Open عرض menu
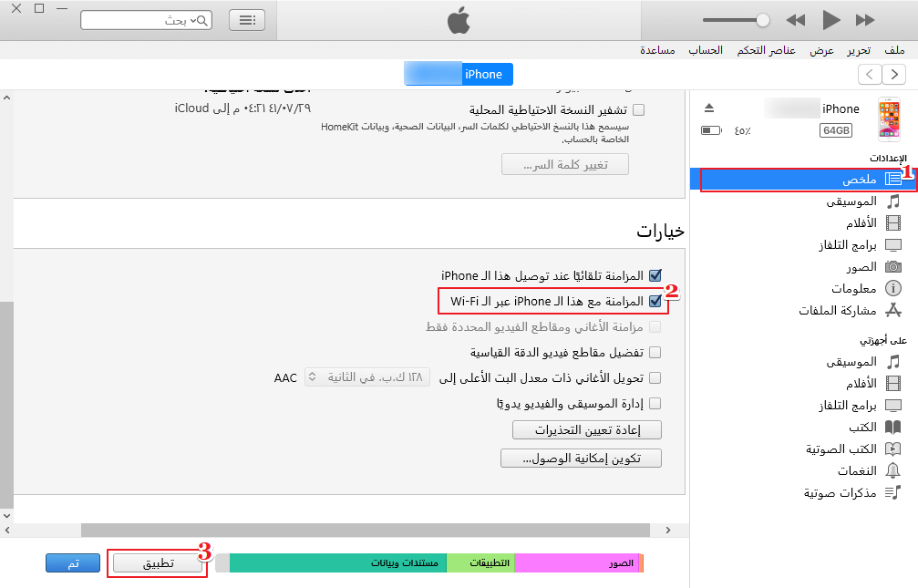The image size is (918, 588). (x=821, y=50)
